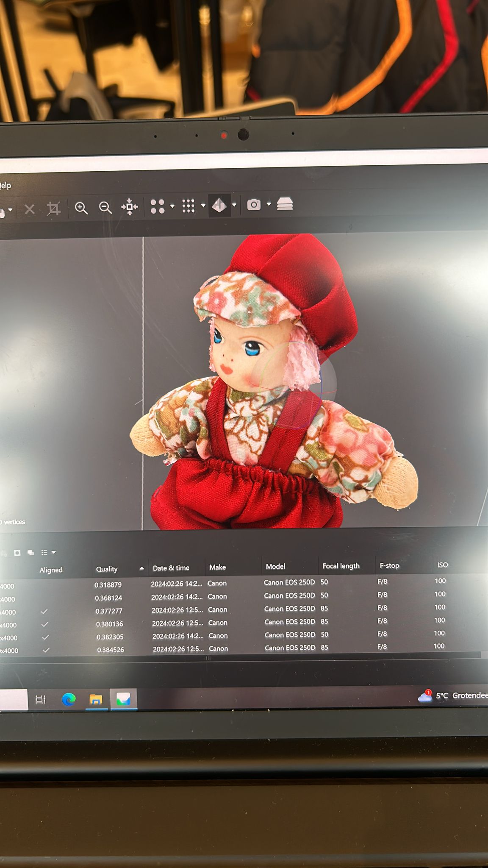Open the dense cloud view dropdown arrow

pyautogui.click(x=203, y=206)
